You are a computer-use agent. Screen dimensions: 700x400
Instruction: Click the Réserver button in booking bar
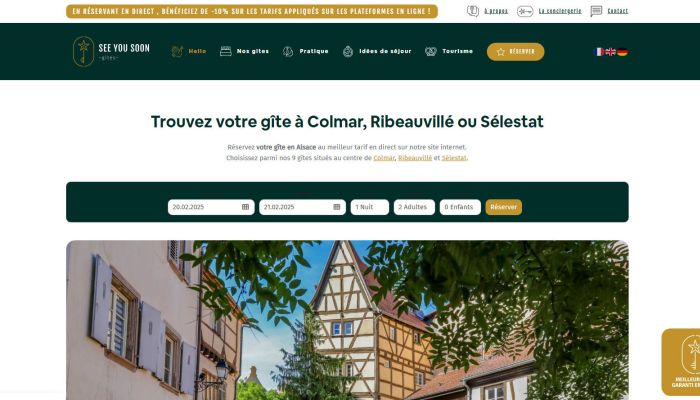(x=504, y=207)
